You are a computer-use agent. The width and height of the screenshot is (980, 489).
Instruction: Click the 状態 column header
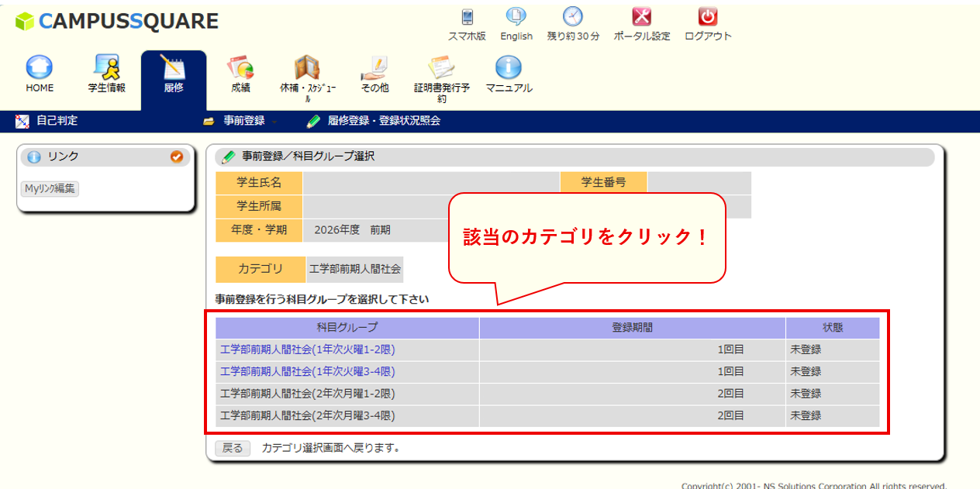(833, 328)
